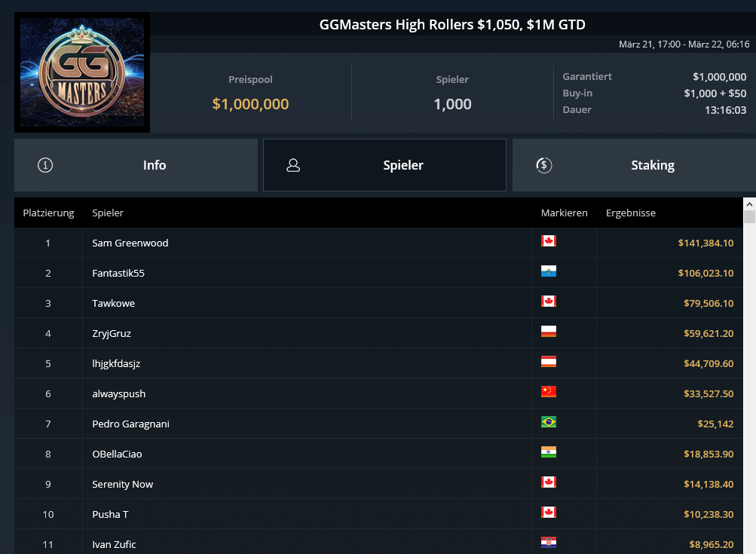
Task: Select player Fantastik55
Action: (118, 273)
